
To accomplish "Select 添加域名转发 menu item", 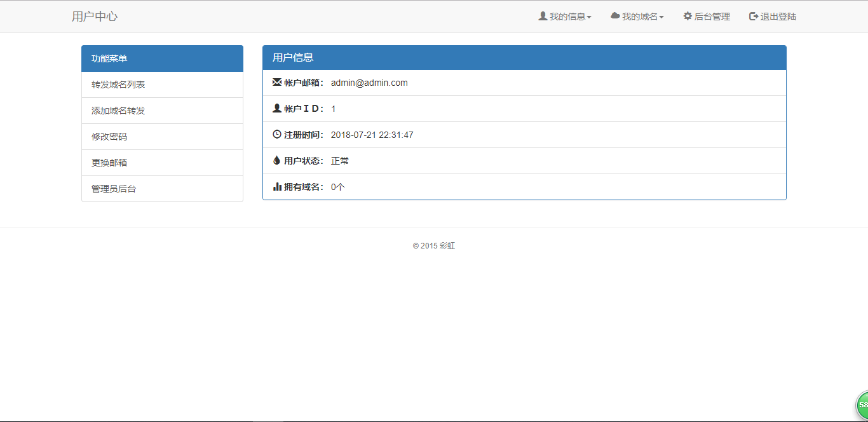I will [162, 111].
